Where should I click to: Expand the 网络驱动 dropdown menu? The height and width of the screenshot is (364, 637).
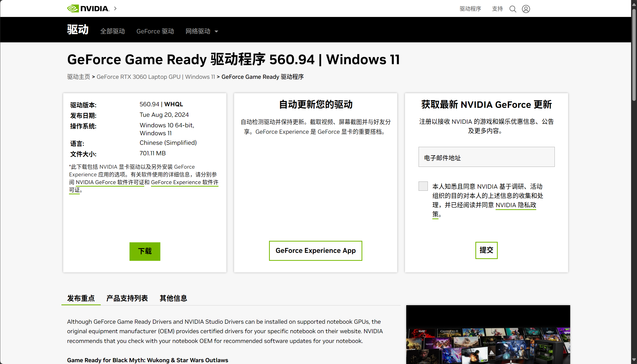[202, 31]
